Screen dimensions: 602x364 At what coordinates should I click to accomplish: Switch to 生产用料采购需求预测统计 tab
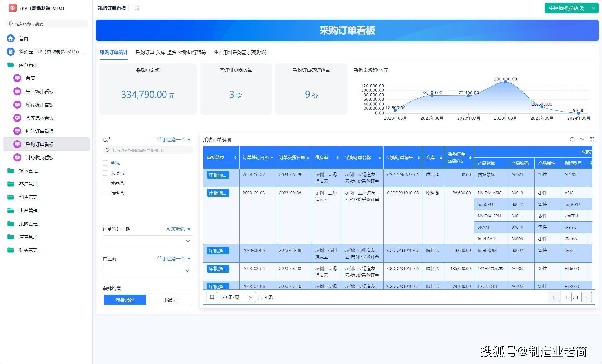[241, 52]
